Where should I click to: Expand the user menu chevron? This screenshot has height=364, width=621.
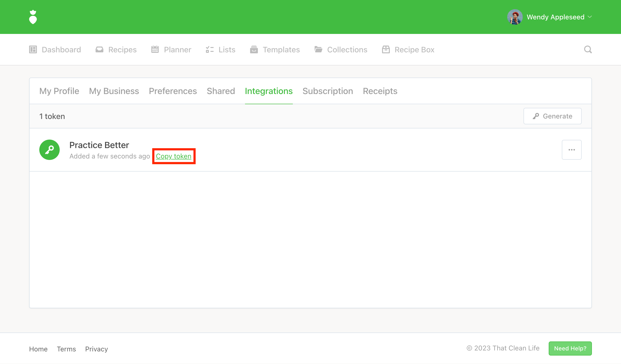point(590,17)
